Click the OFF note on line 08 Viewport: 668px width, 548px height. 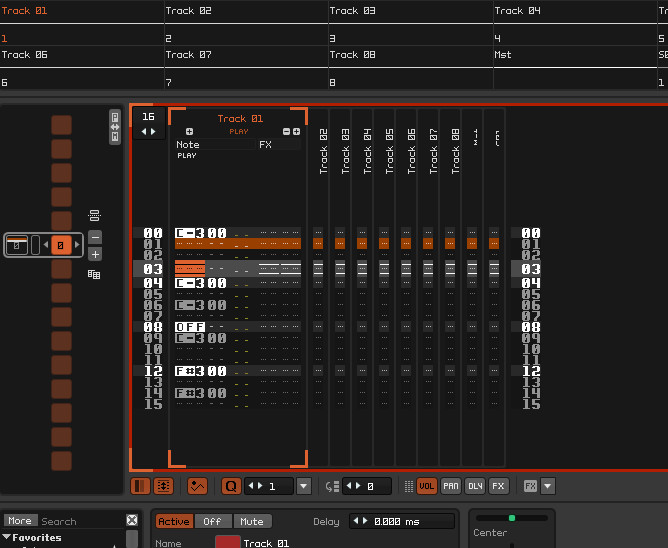tap(190, 327)
